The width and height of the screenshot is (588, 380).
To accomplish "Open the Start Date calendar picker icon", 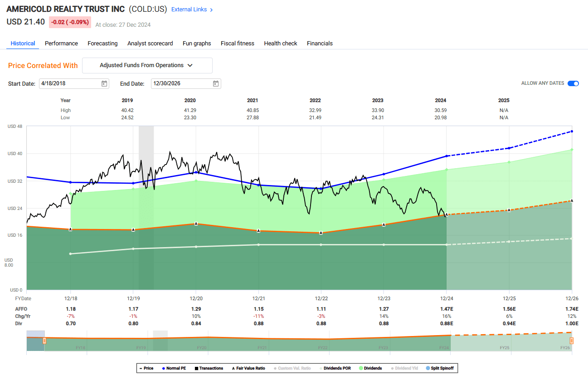I will click(104, 83).
